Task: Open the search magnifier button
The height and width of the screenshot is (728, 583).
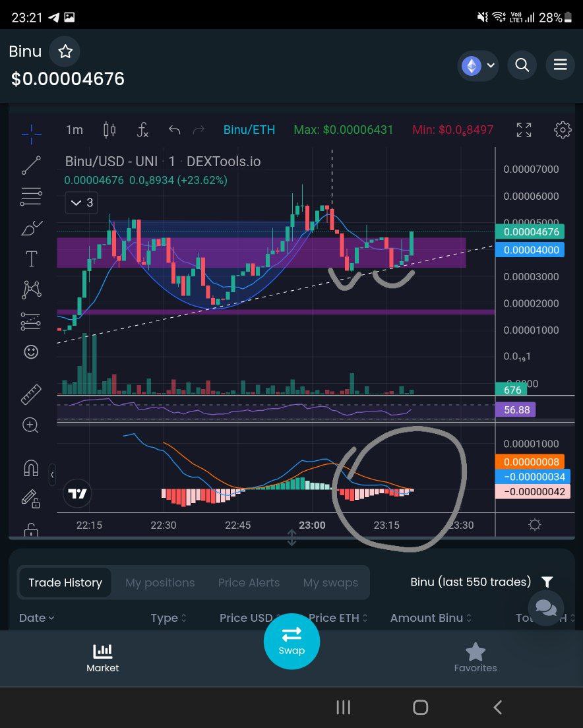Action: click(522, 65)
